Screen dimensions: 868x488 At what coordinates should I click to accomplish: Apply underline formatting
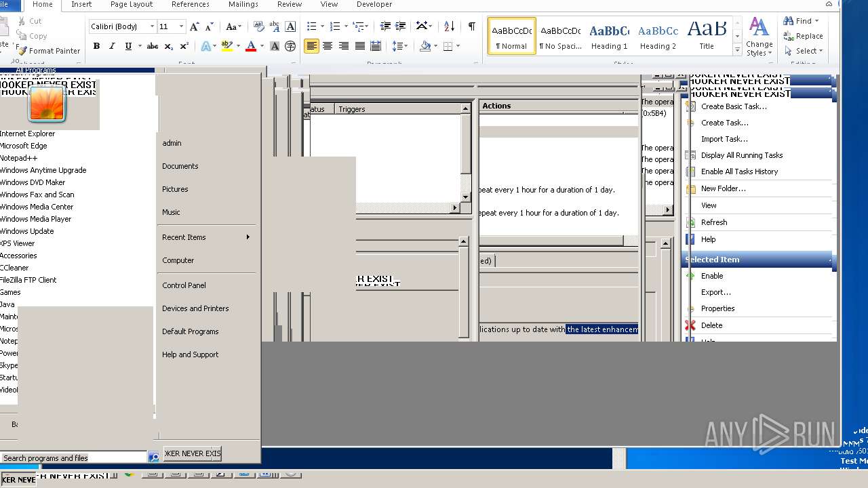[x=128, y=46]
